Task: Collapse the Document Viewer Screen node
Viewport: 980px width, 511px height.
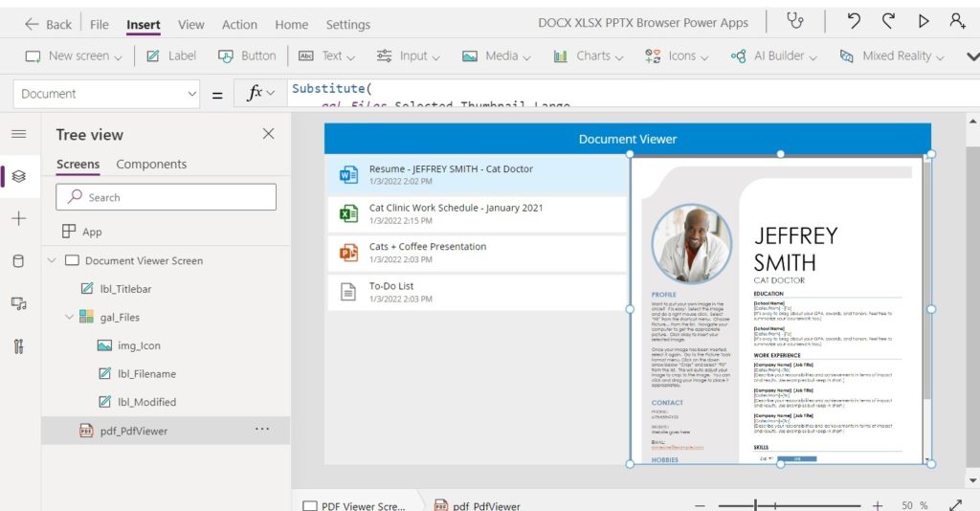Action: pos(52,260)
